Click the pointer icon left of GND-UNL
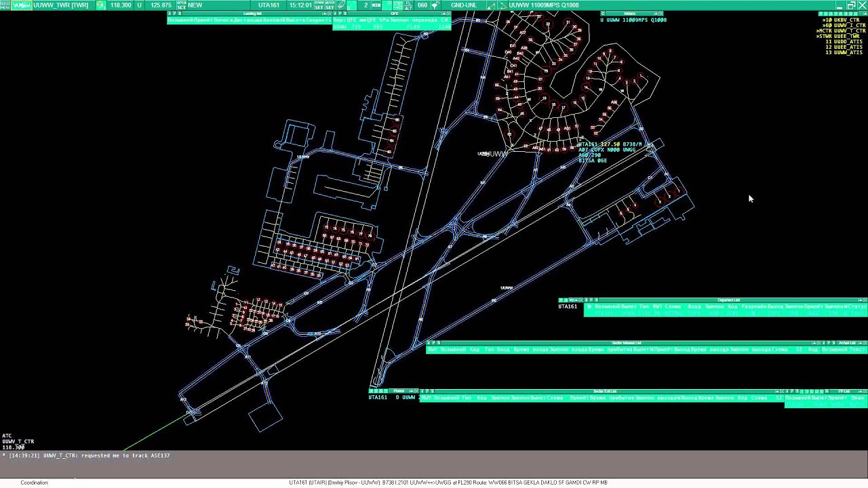 435,5
